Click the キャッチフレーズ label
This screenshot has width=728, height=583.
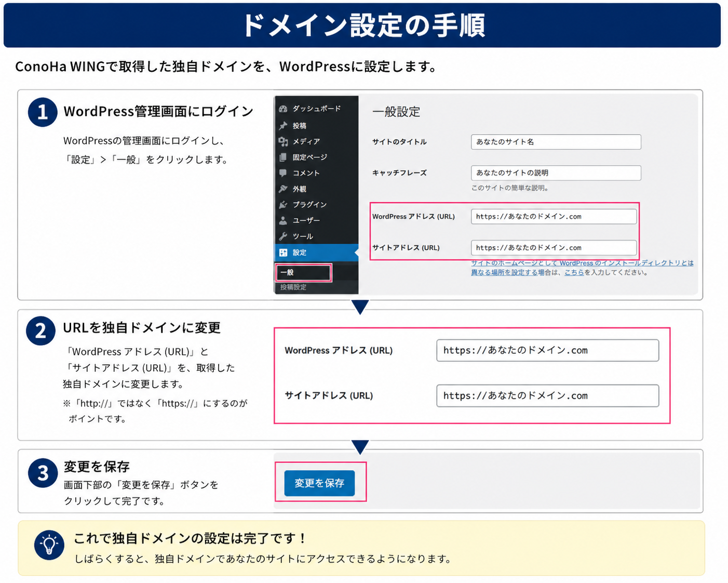coord(399,173)
